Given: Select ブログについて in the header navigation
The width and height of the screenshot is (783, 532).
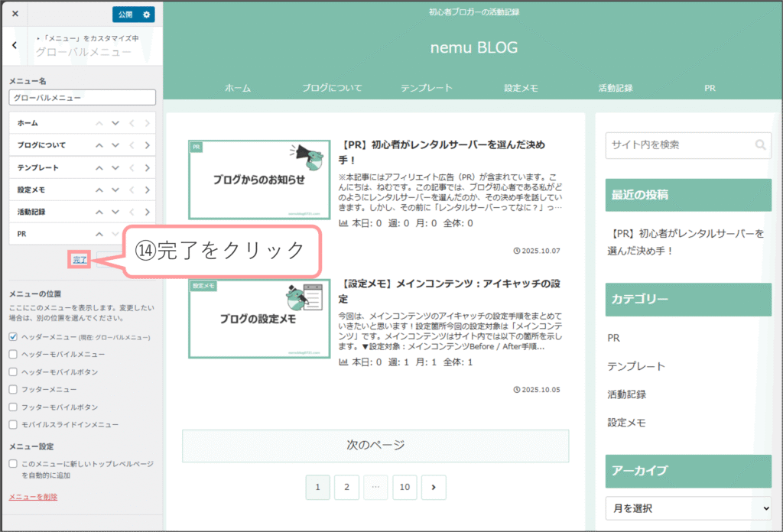Looking at the screenshot, I should (332, 88).
